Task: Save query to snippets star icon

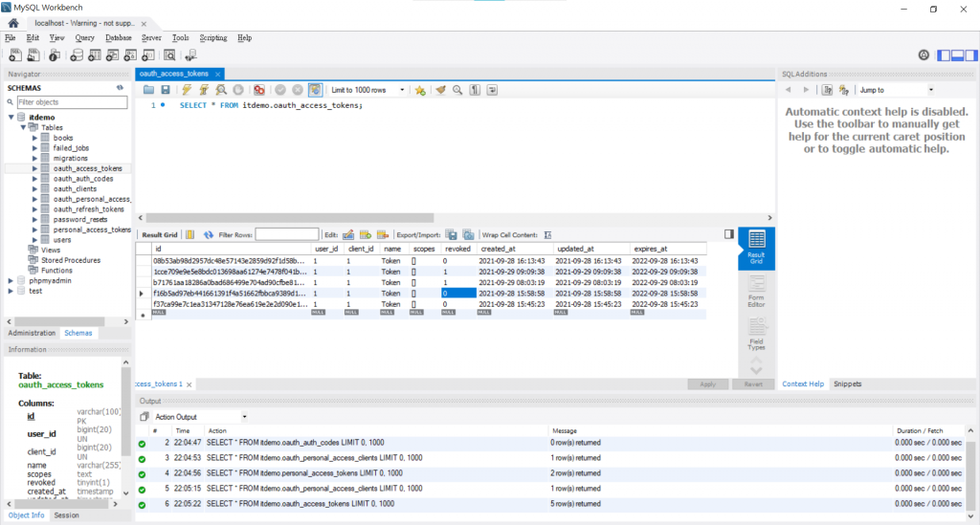Action: (x=420, y=90)
